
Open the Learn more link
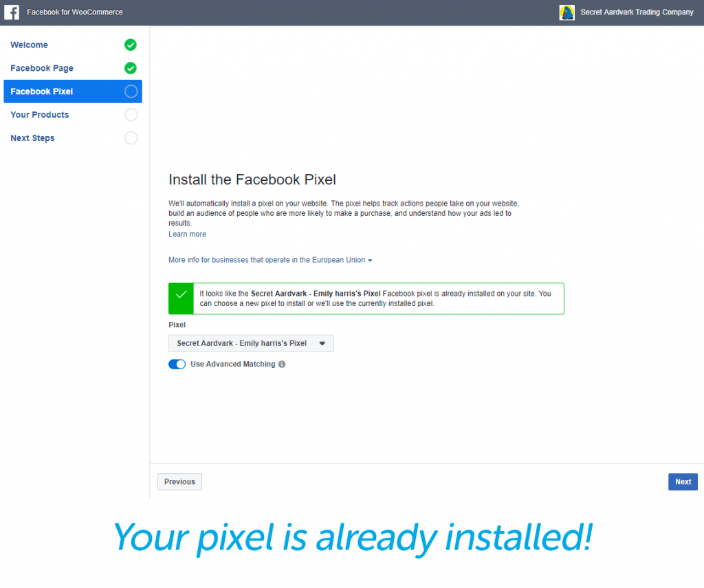(x=187, y=234)
